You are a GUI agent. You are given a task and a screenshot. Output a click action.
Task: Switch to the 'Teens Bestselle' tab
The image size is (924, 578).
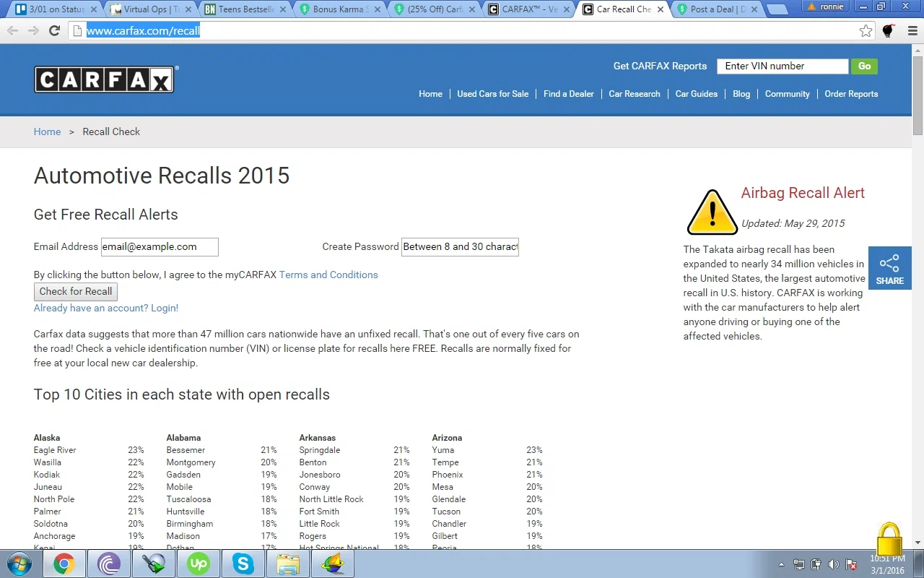pyautogui.click(x=245, y=9)
